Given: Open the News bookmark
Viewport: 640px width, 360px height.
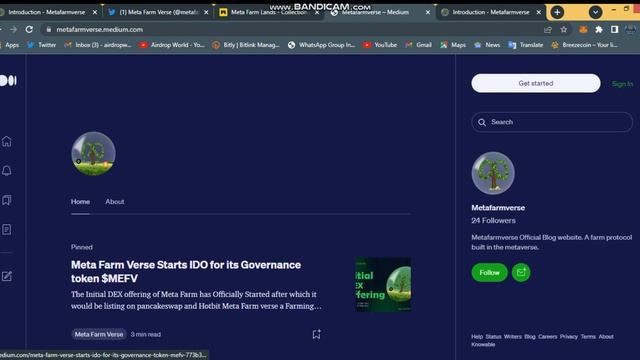Looking at the screenshot, I should click(x=487, y=45).
